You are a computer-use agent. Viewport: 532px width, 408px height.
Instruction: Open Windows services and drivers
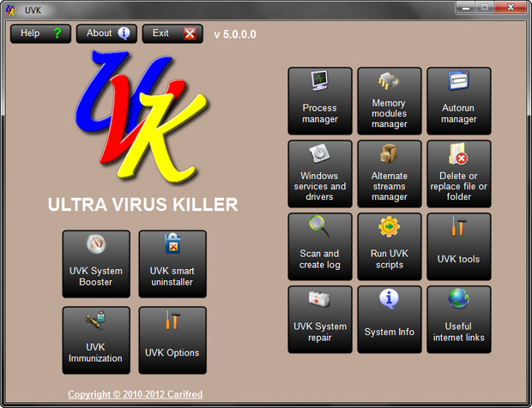point(320,174)
